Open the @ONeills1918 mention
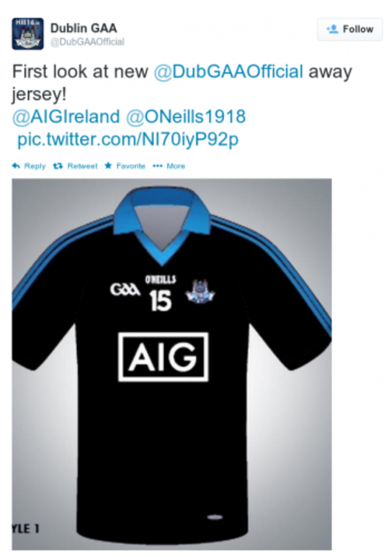 186,117
